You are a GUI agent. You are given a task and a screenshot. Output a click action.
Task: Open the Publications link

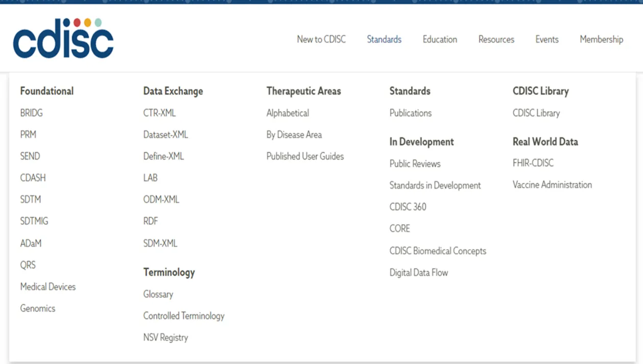[411, 113]
